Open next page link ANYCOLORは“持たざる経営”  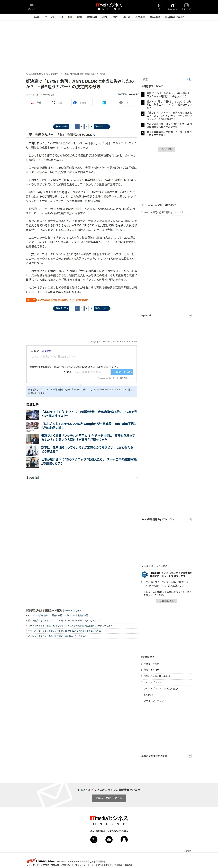pos(63,300)
